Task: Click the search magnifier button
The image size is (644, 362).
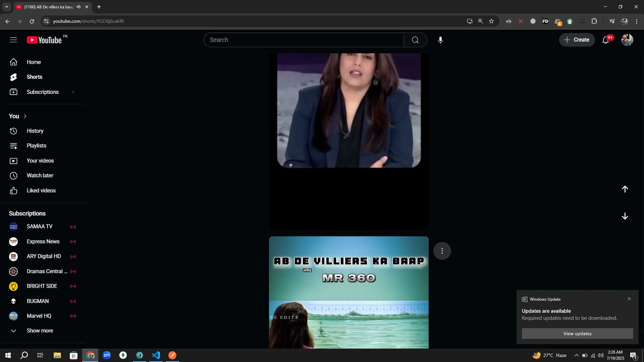Action: tap(415, 40)
